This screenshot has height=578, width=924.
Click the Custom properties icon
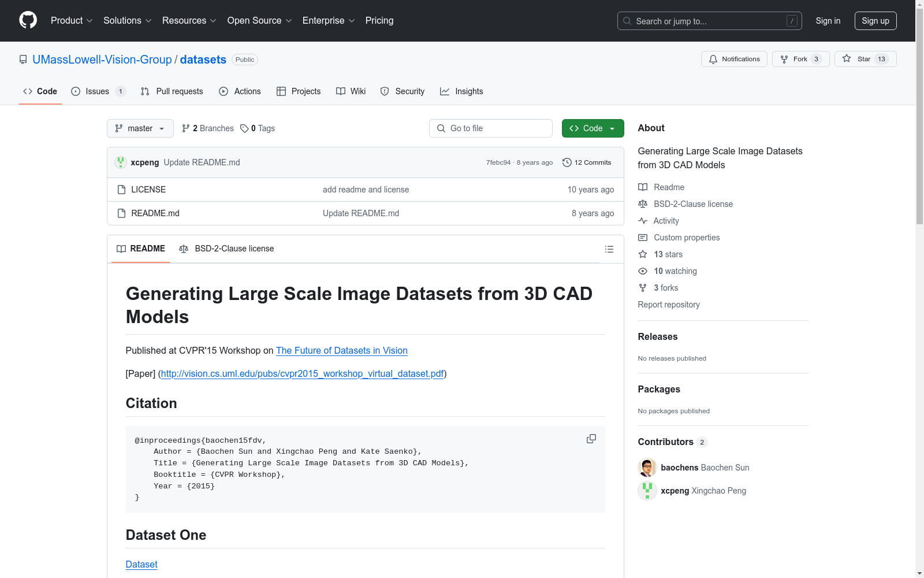(643, 238)
